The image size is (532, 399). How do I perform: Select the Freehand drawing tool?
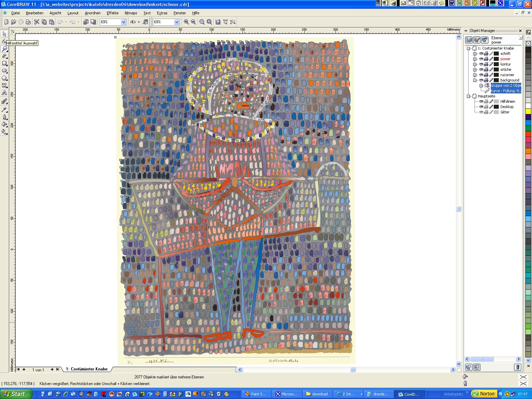[x=4, y=56]
